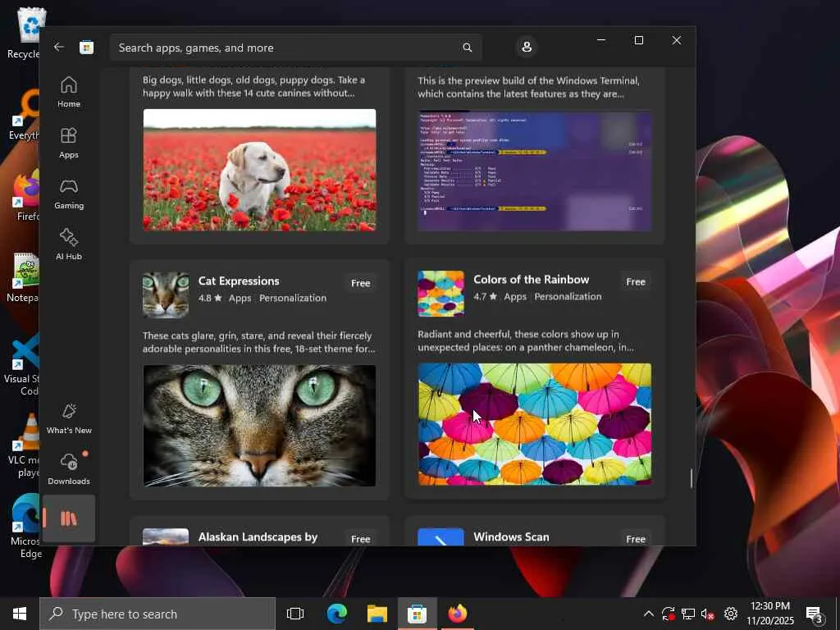
Task: Launch Microsoft Edge from the taskbar
Action: pyautogui.click(x=337, y=614)
